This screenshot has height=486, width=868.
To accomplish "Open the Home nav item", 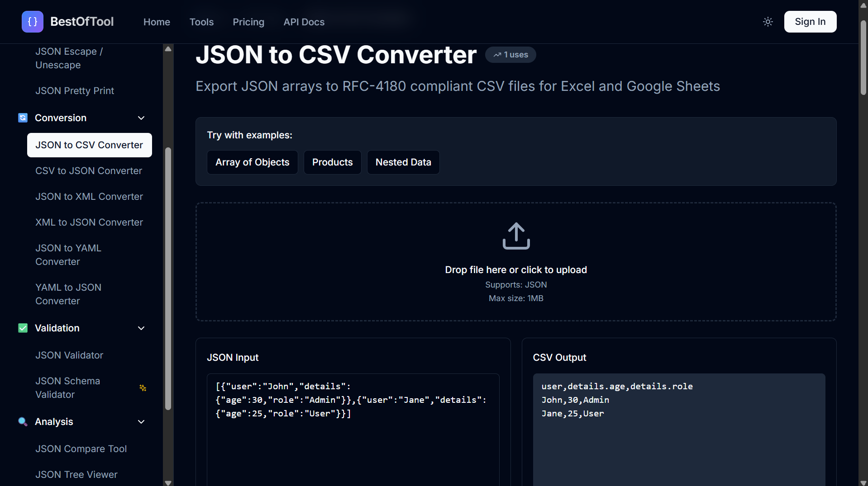I will (157, 22).
